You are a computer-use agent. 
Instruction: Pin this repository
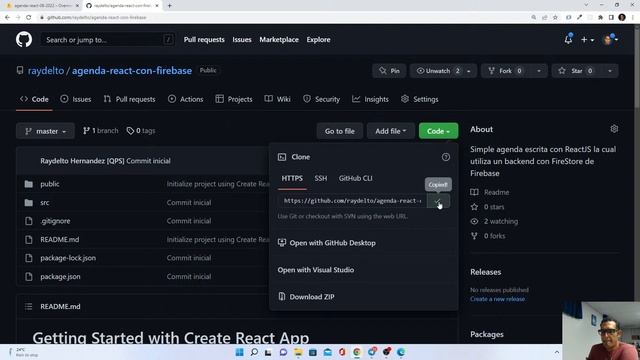[x=389, y=71]
